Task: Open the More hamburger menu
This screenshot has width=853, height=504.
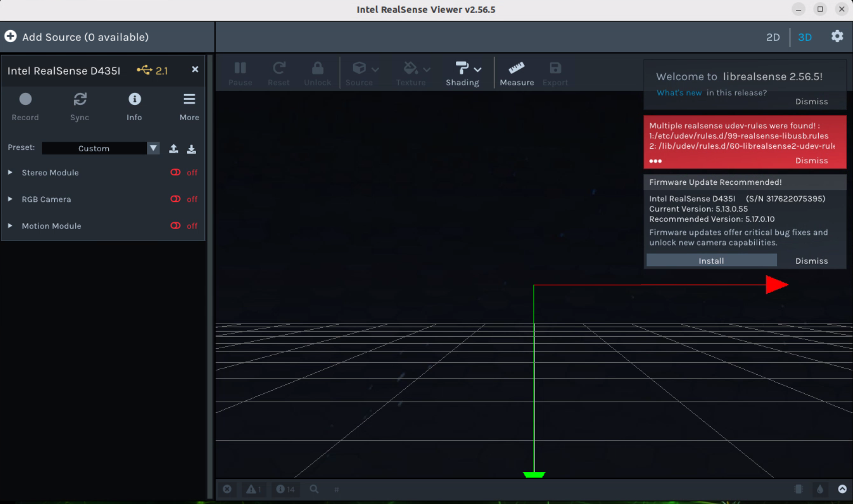Action: coord(189,100)
